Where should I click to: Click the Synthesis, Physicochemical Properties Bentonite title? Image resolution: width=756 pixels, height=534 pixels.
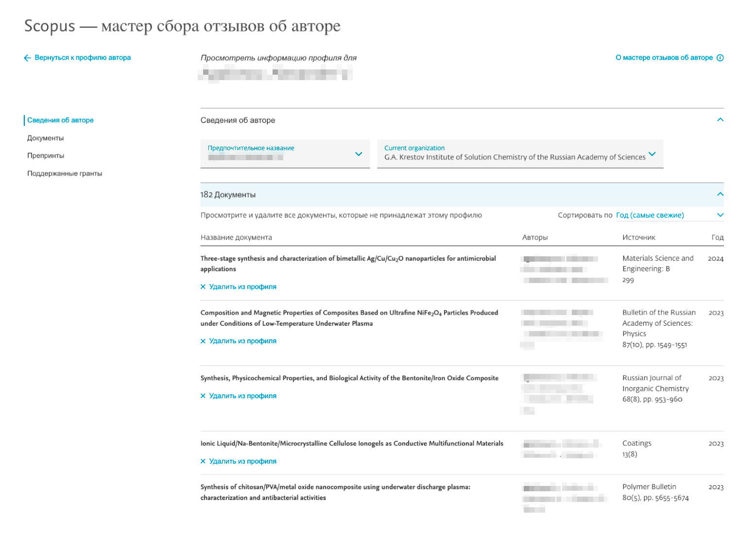pyautogui.click(x=349, y=378)
